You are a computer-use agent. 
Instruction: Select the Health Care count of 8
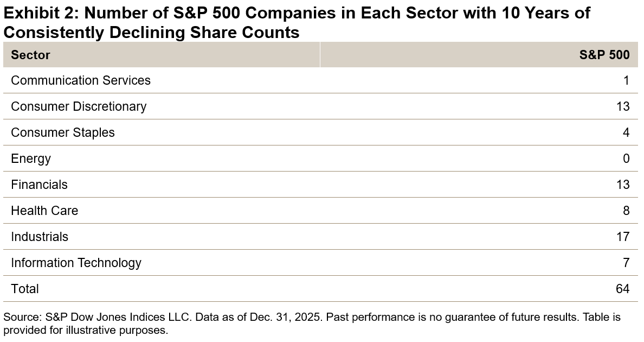coord(626,211)
